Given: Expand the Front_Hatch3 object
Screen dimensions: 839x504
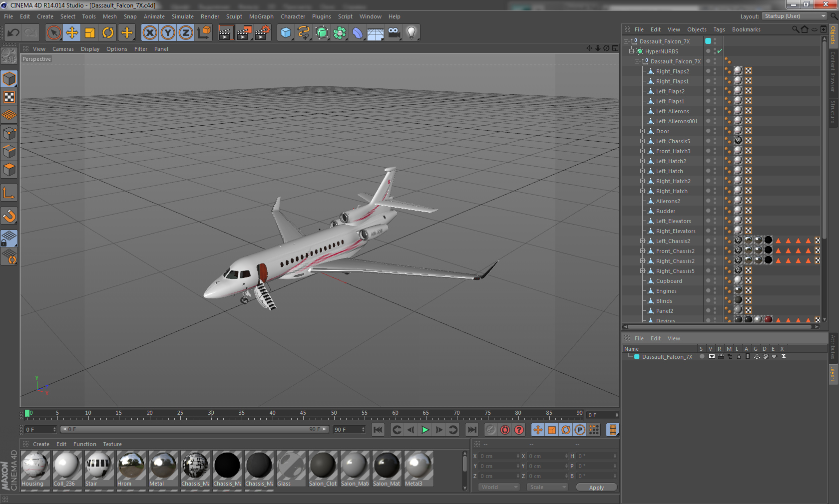Looking at the screenshot, I should click(643, 151).
